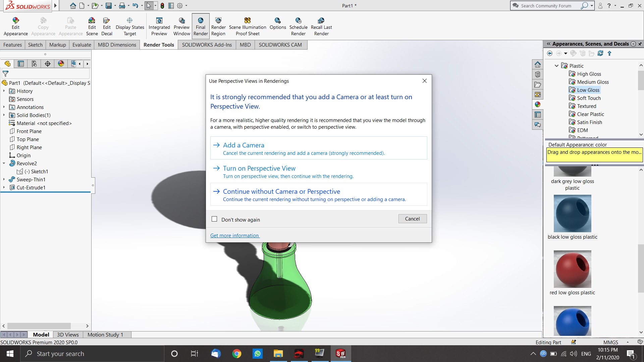Click the Schedule Render icon

click(298, 21)
